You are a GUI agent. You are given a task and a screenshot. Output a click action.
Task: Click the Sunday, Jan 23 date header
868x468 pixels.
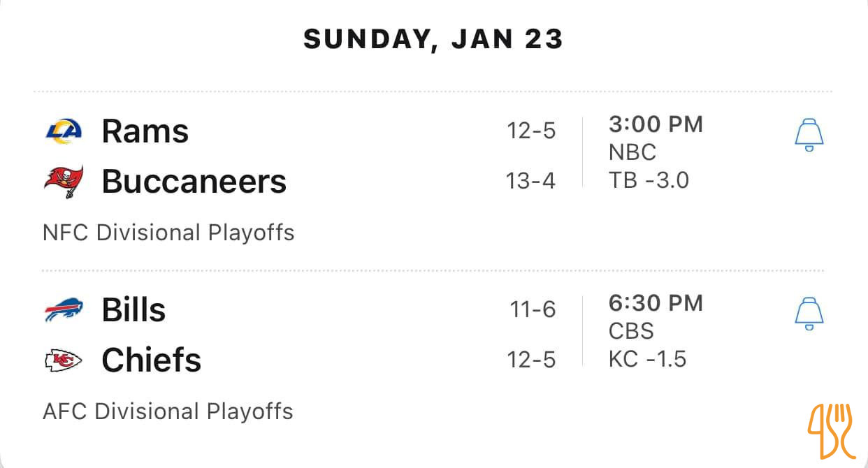[x=433, y=40]
